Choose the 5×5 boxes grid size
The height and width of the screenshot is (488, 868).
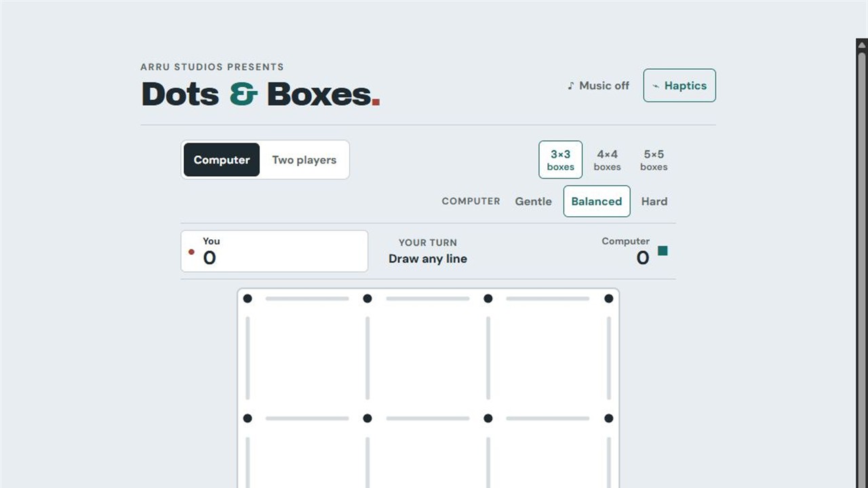click(x=654, y=160)
